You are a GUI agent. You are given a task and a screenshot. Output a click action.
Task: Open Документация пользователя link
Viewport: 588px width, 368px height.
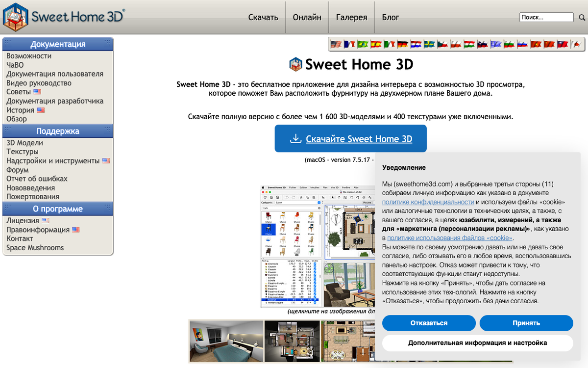[x=55, y=74]
